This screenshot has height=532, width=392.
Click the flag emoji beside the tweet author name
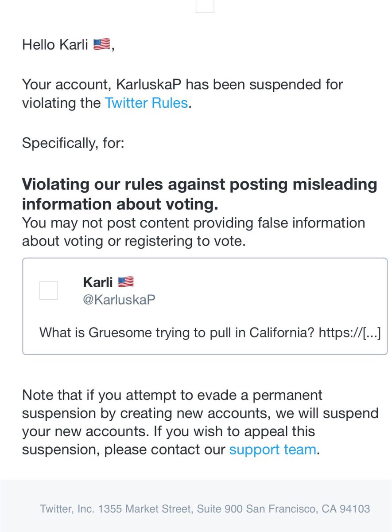126,282
